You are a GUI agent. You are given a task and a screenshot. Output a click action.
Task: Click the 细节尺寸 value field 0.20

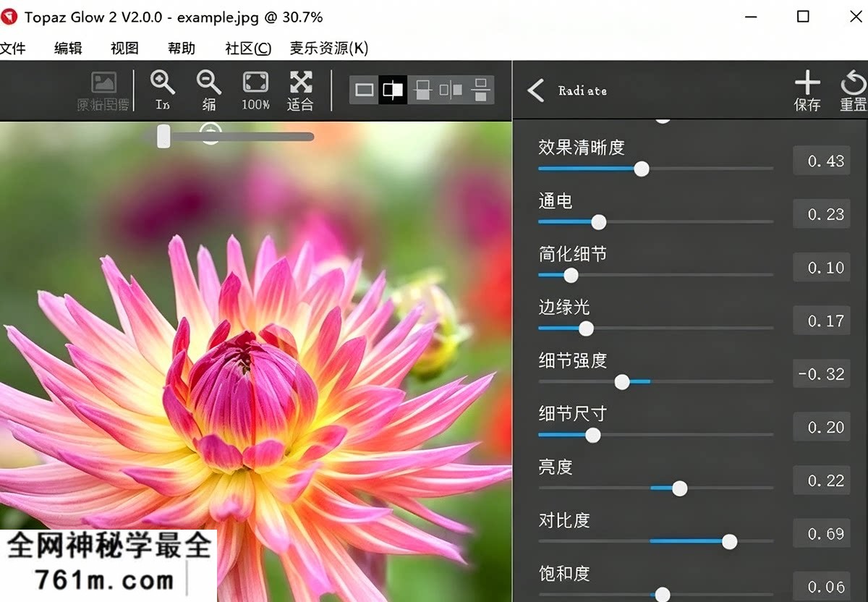[821, 427]
